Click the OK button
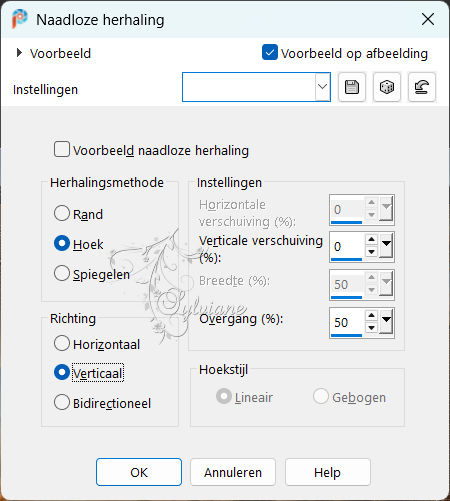450x501 pixels. click(x=139, y=472)
